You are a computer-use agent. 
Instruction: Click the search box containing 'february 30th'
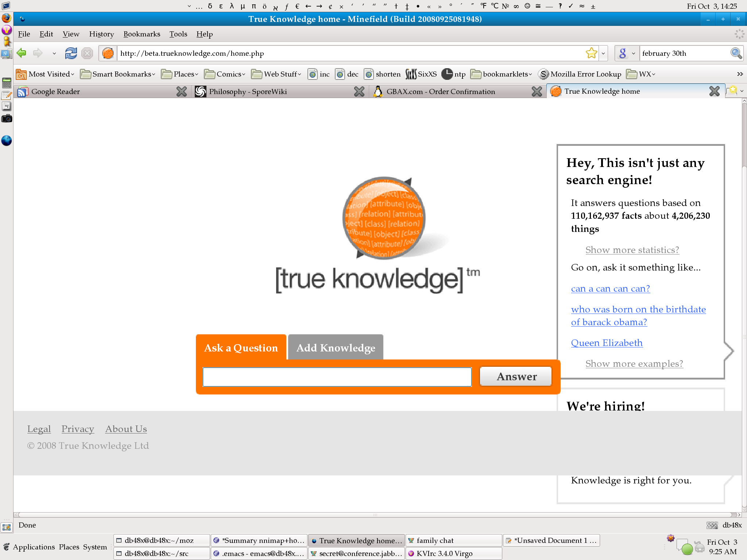tap(684, 53)
